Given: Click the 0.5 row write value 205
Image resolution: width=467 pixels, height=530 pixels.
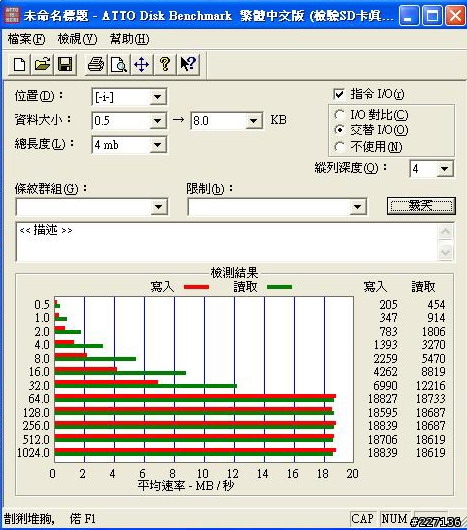Looking at the screenshot, I should [388, 305].
